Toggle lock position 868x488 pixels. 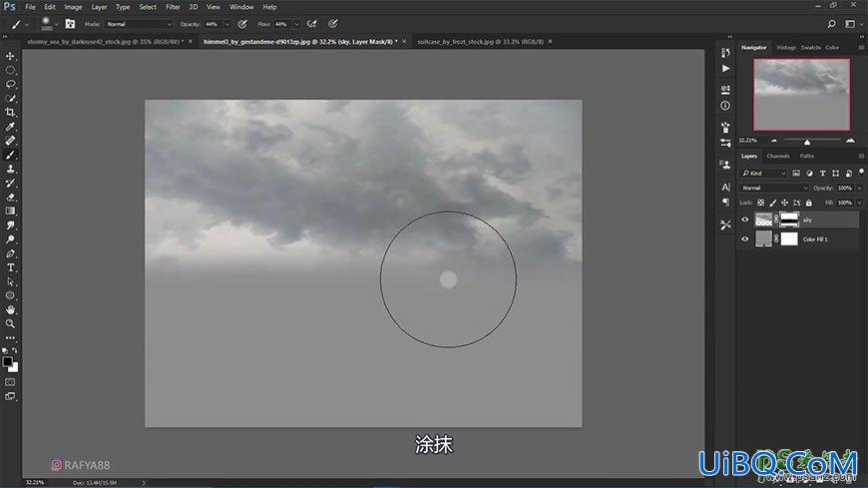click(x=784, y=203)
